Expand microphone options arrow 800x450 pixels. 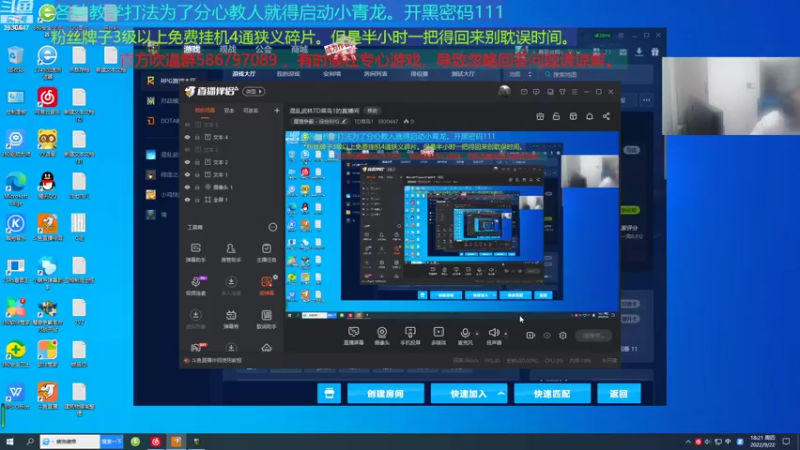(477, 334)
